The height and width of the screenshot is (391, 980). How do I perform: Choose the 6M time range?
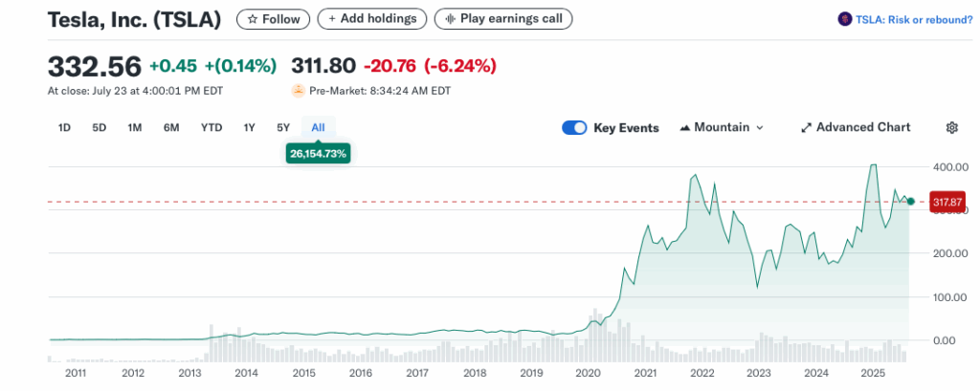click(x=171, y=127)
